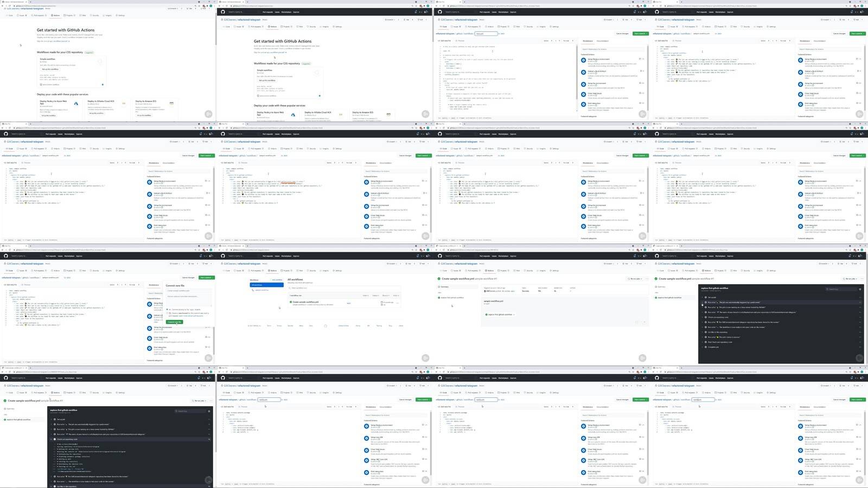Click Azure logo in headerless Get started frame

(76, 103)
